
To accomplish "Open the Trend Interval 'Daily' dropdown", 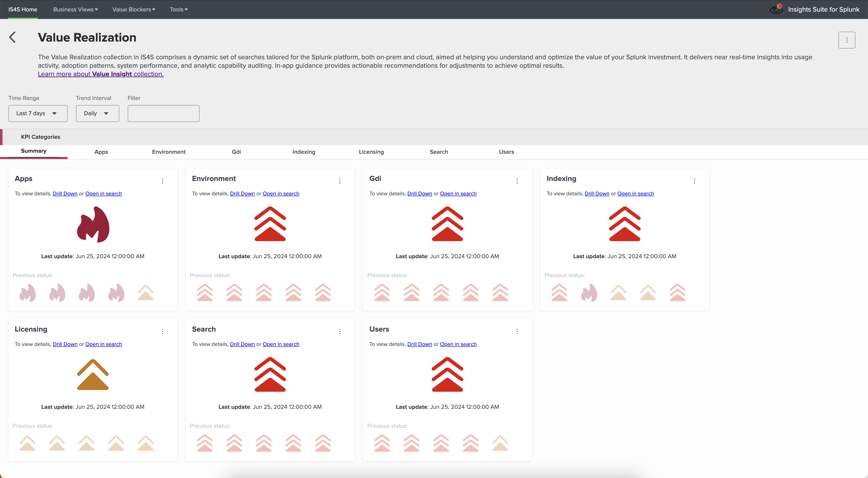I will pos(97,113).
